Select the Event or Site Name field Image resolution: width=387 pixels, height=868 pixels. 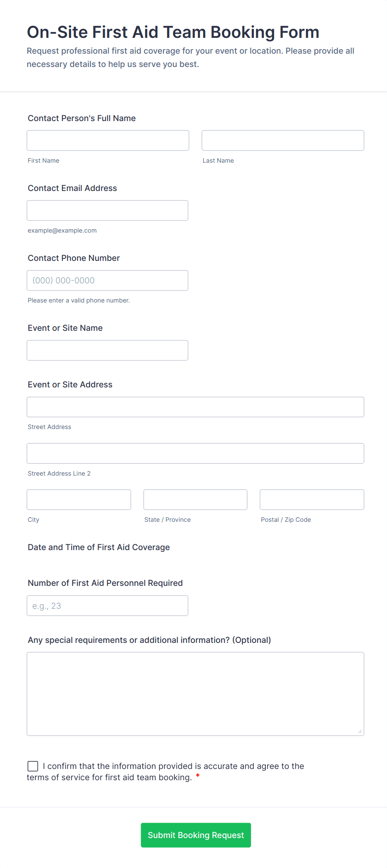pos(107,350)
